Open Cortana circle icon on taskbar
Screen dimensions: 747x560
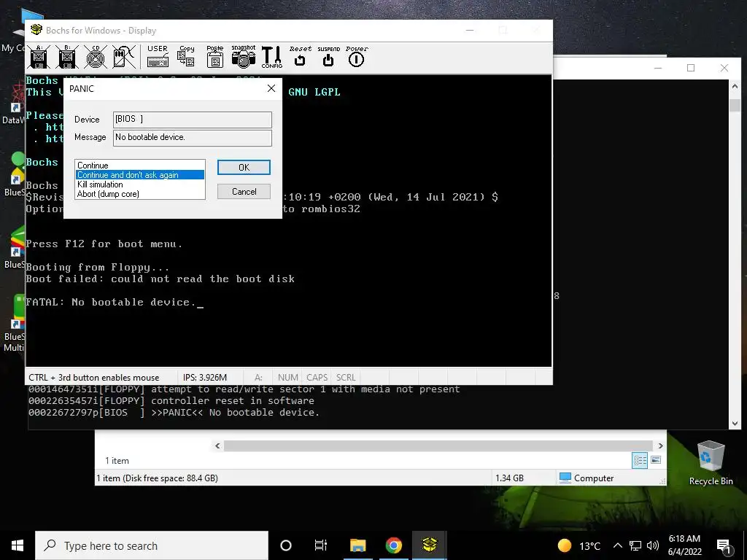pyautogui.click(x=286, y=545)
